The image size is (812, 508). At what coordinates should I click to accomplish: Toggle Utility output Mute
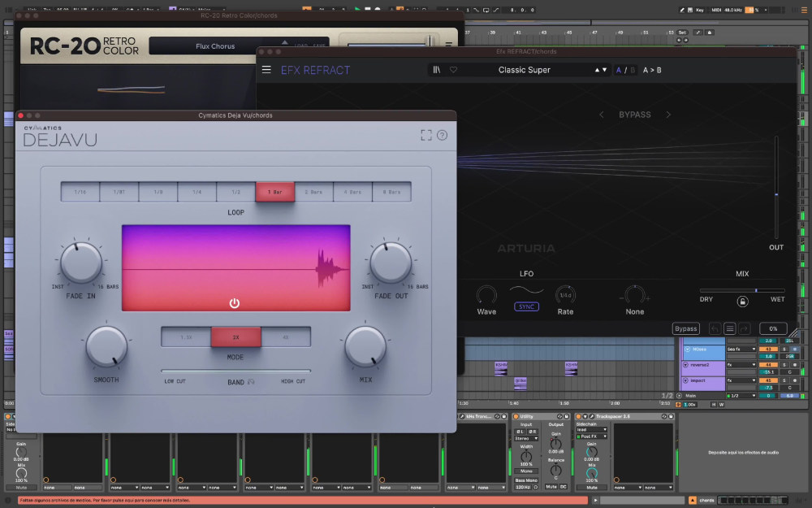(551, 487)
